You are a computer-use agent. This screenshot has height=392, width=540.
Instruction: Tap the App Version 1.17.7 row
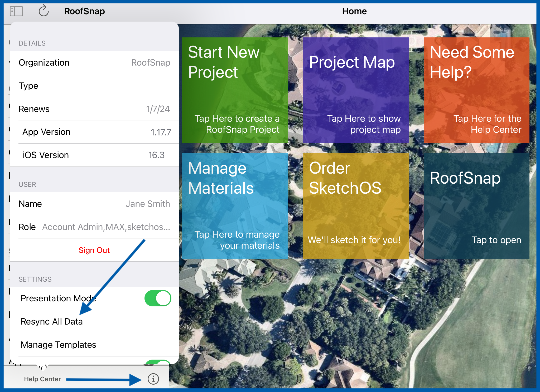94,132
